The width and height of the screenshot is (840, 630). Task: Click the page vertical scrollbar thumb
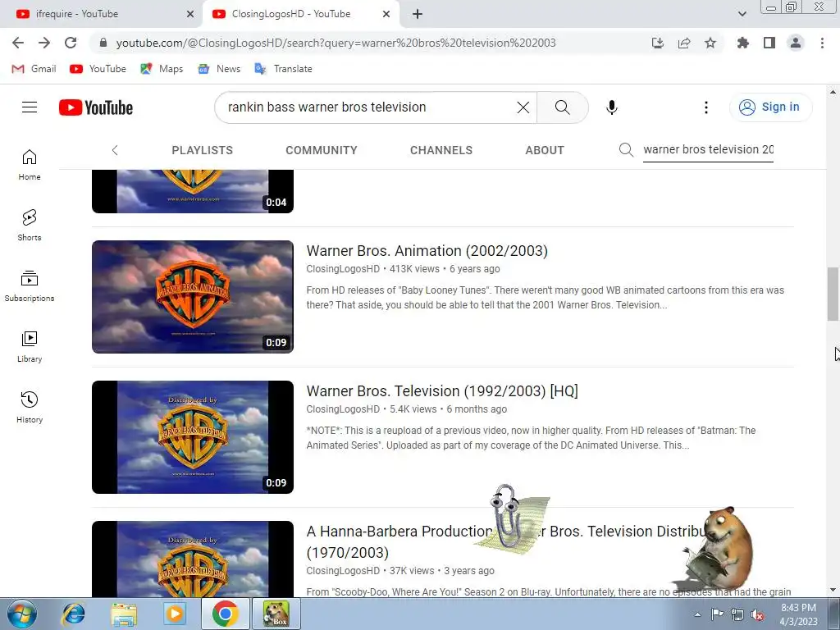point(833,294)
